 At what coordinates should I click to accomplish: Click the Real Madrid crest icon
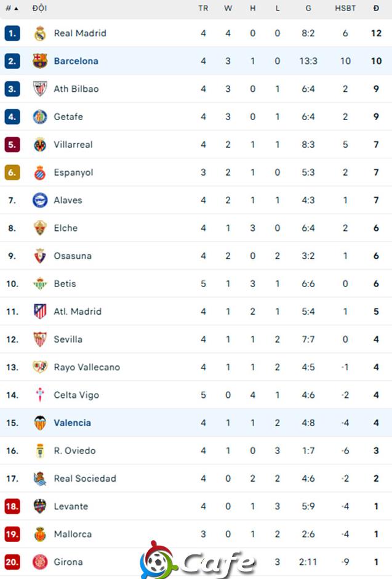(x=40, y=33)
